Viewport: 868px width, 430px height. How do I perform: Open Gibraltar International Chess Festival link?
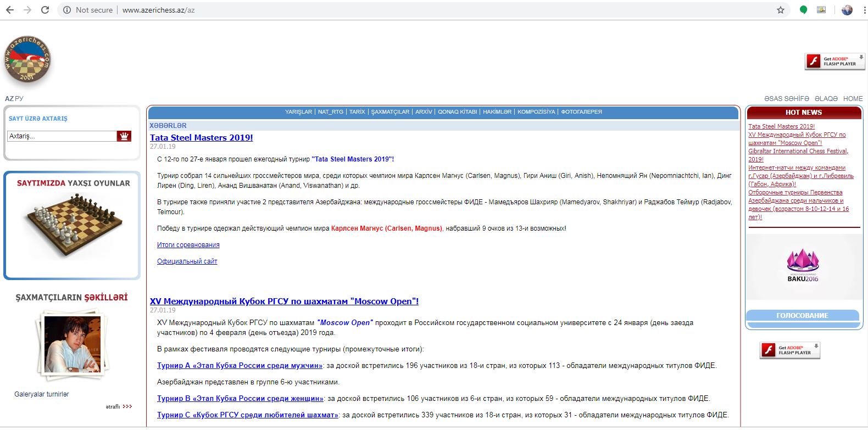[x=798, y=155]
